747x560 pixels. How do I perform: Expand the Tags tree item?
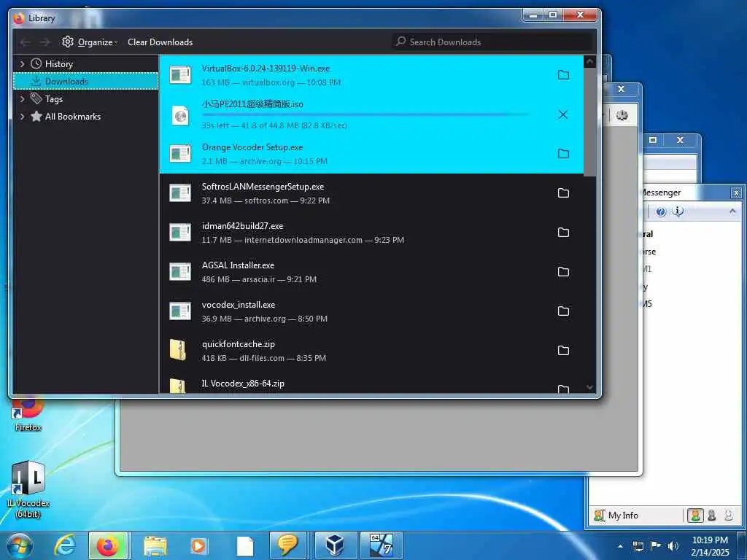click(23, 99)
